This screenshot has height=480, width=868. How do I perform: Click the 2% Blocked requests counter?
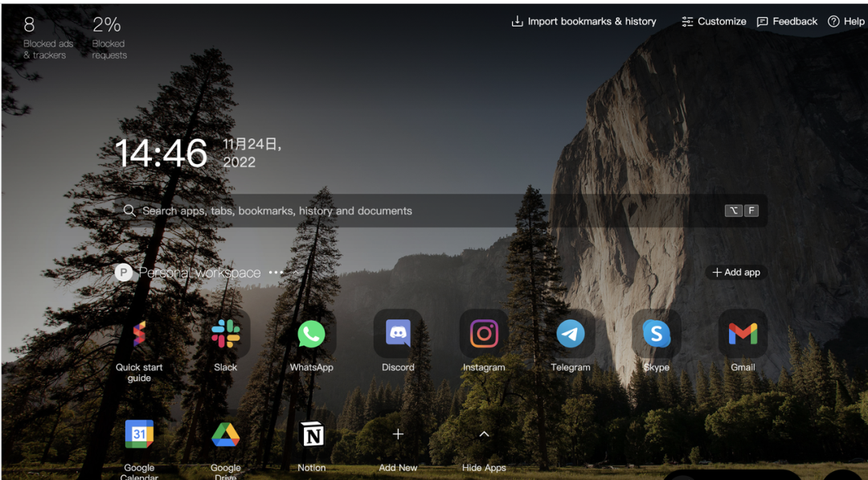pyautogui.click(x=109, y=38)
